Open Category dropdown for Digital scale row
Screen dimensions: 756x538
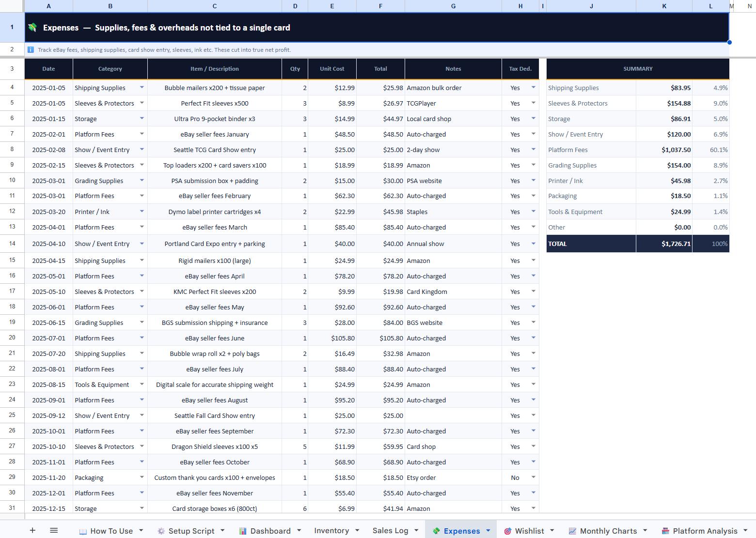pyautogui.click(x=142, y=384)
